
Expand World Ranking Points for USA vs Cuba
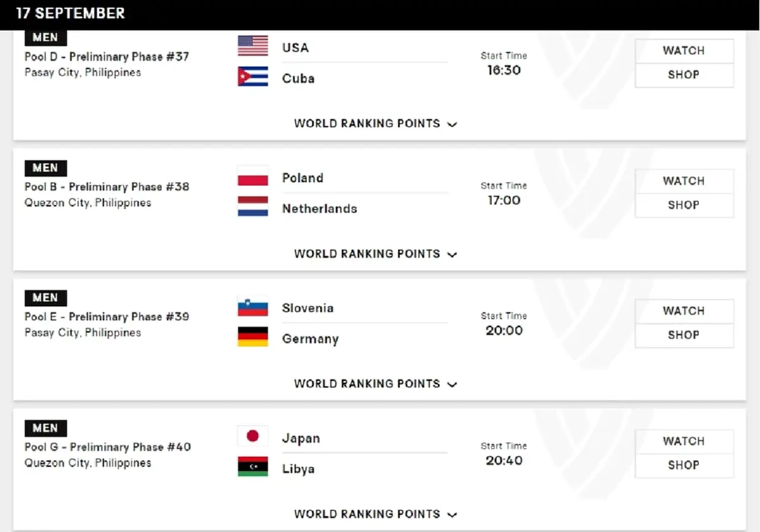375,123
